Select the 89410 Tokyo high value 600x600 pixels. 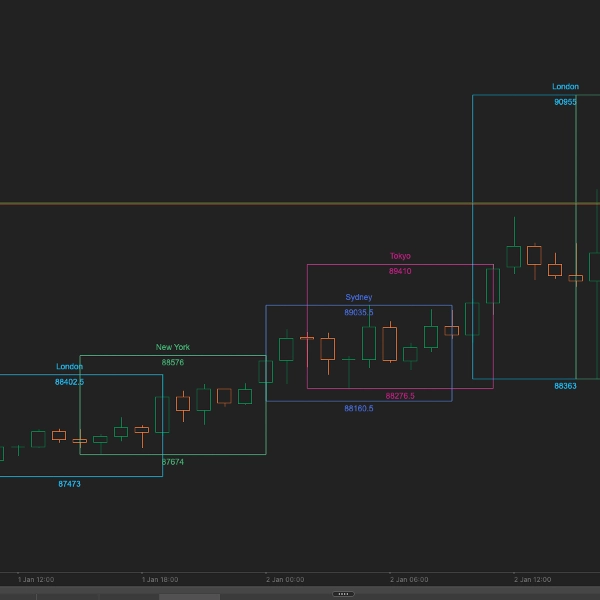pyautogui.click(x=400, y=271)
